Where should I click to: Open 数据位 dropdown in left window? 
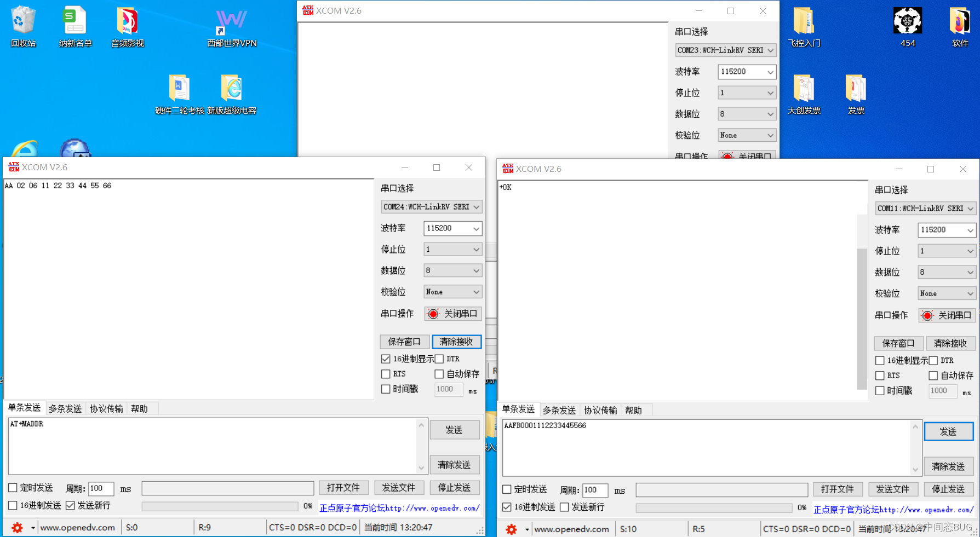452,270
